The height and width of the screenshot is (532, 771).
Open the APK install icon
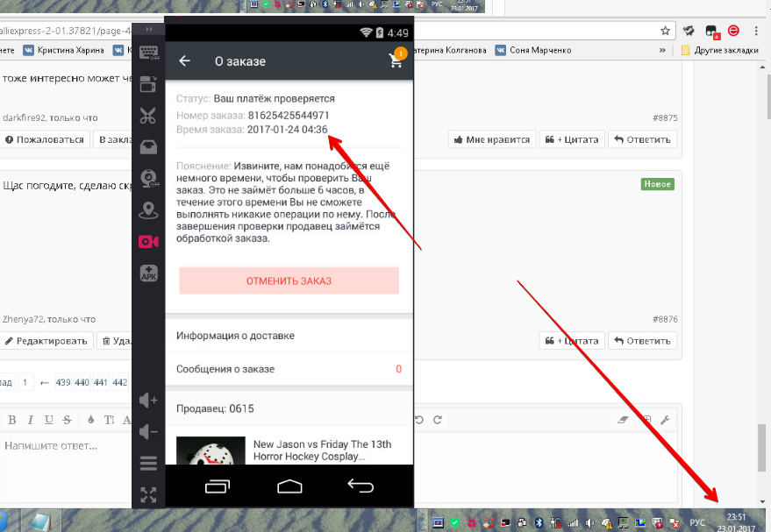click(148, 273)
